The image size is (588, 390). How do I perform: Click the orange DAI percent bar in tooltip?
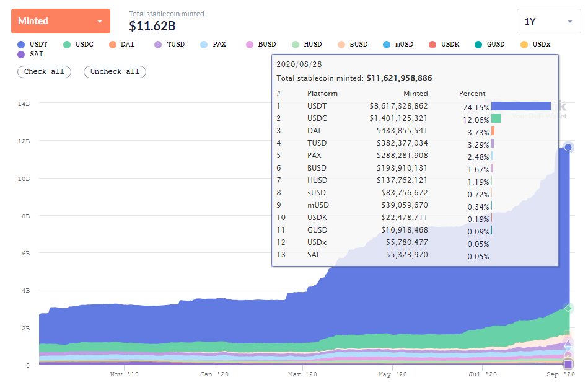[493, 131]
